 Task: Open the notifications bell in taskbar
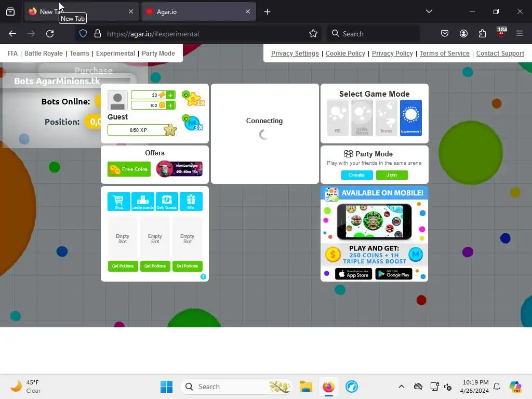pyautogui.click(x=497, y=387)
